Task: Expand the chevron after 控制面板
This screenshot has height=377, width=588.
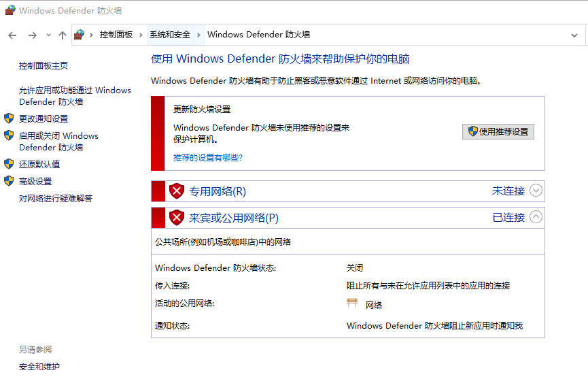Action: point(141,35)
